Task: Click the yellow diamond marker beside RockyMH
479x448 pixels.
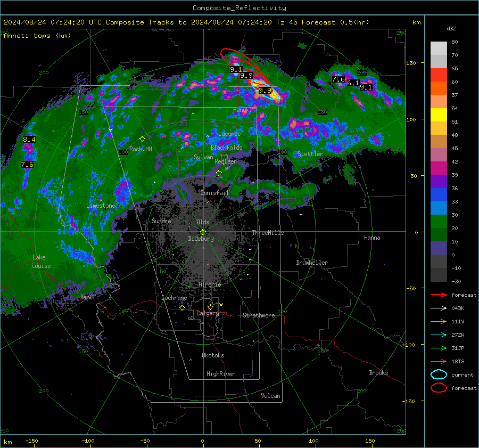Action: (x=142, y=139)
